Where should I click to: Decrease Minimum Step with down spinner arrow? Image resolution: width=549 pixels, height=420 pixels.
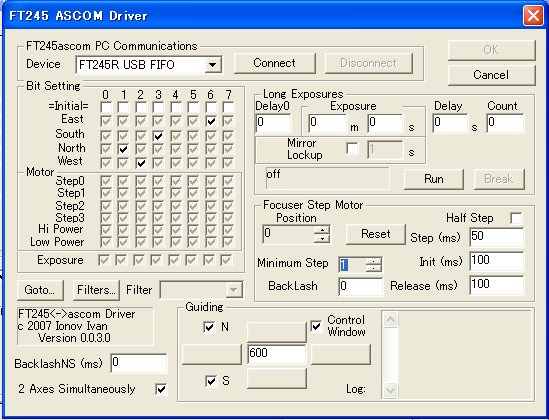(x=374, y=269)
